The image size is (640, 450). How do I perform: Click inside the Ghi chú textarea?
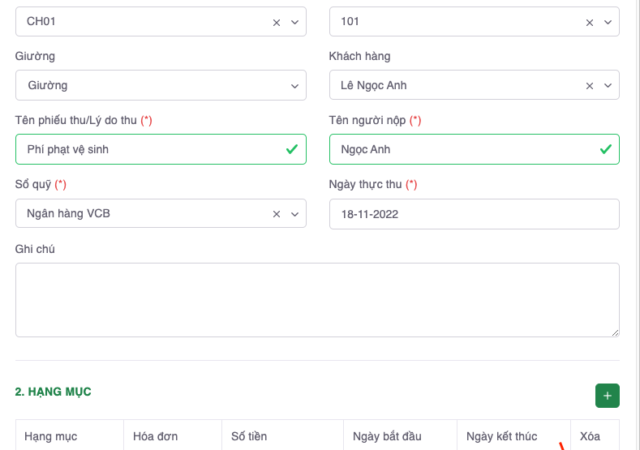[x=317, y=299]
